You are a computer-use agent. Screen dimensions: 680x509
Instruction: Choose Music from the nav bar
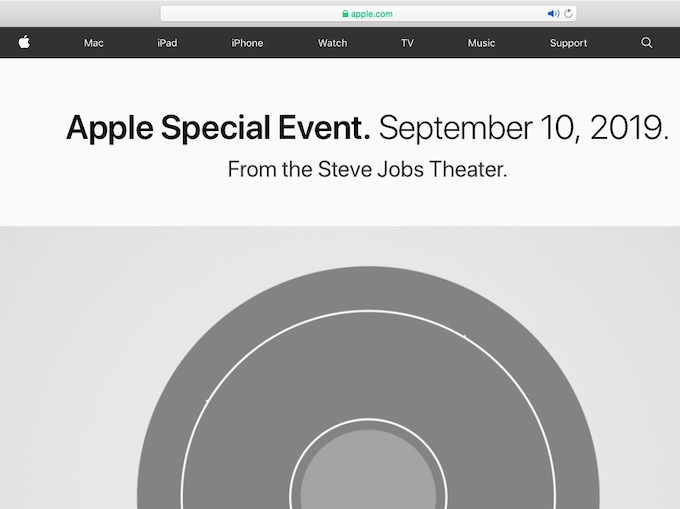click(481, 43)
